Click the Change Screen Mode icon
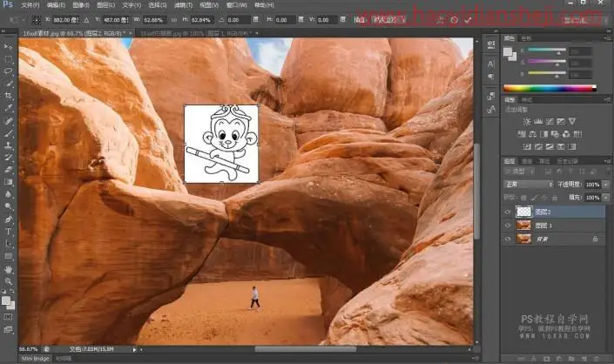Image resolution: width=614 pixels, height=364 pixels. [8, 330]
